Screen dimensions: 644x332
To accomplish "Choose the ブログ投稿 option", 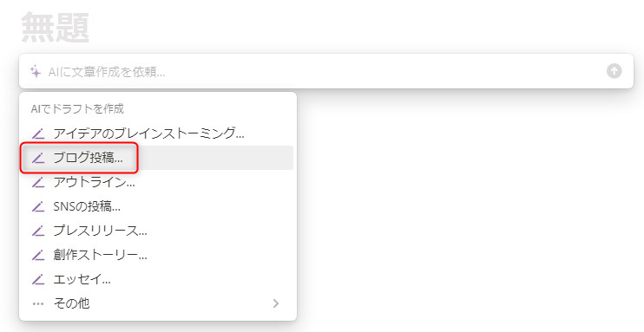I will pyautogui.click(x=158, y=158).
